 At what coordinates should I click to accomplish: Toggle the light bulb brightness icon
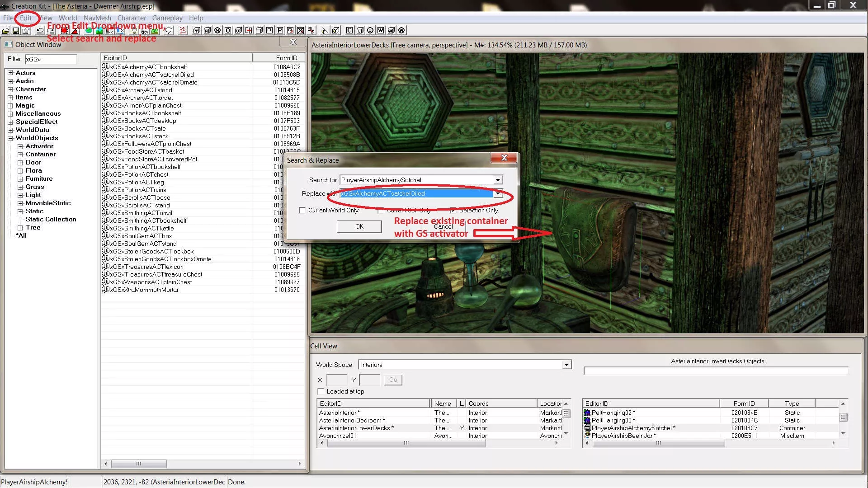point(134,31)
